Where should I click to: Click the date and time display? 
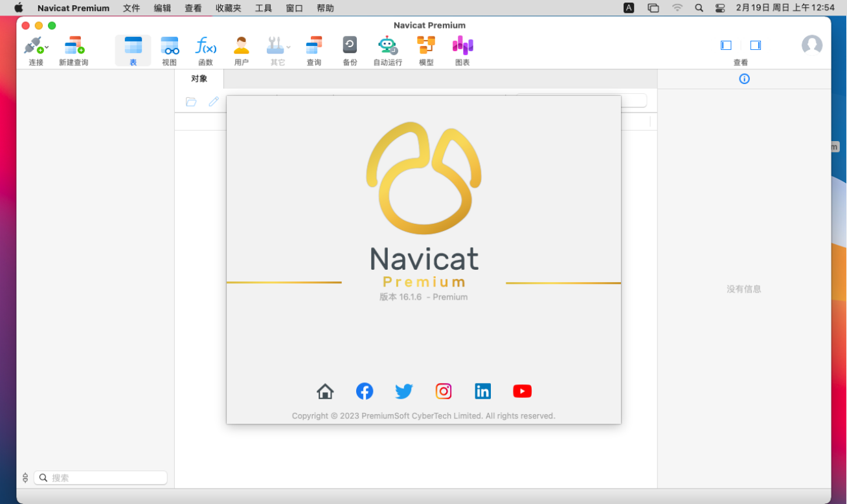point(785,8)
